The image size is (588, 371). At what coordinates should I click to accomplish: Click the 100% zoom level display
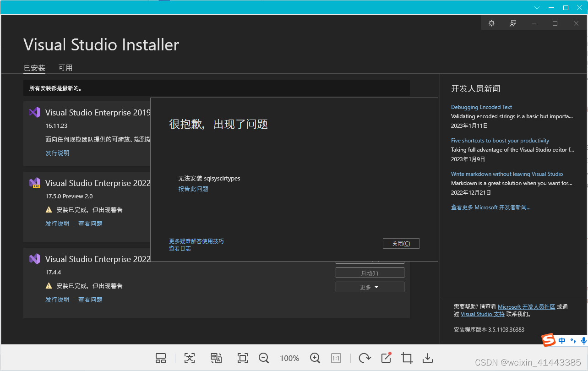pyautogui.click(x=289, y=358)
